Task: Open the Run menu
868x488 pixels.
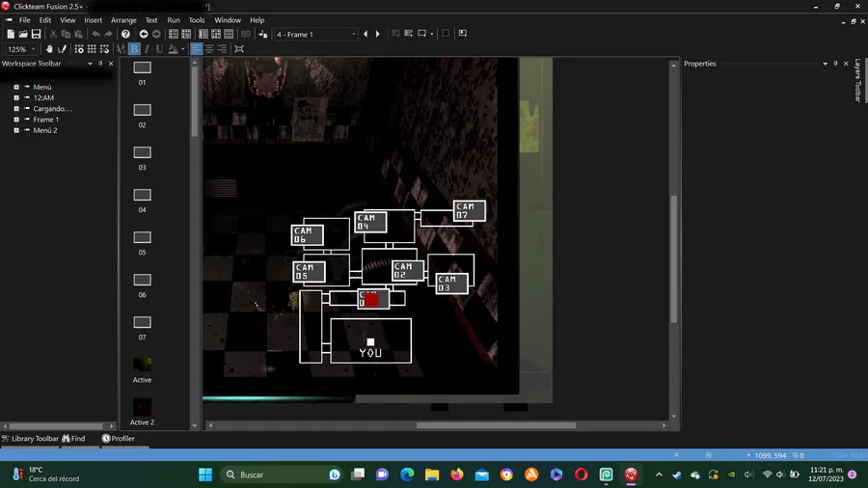Action: pyautogui.click(x=174, y=20)
